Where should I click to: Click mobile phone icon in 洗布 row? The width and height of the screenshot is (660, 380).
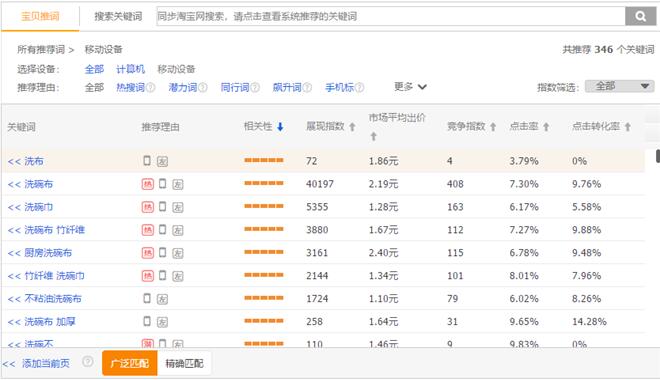click(147, 160)
